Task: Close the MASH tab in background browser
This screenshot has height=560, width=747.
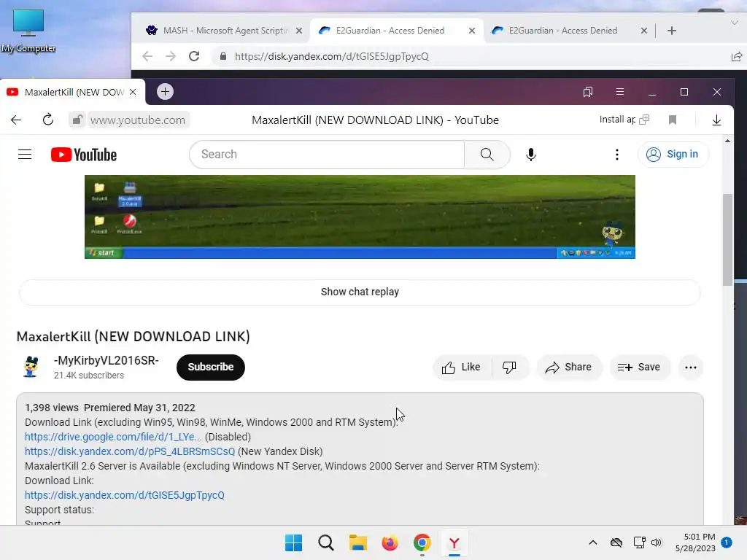Action: pyautogui.click(x=298, y=31)
